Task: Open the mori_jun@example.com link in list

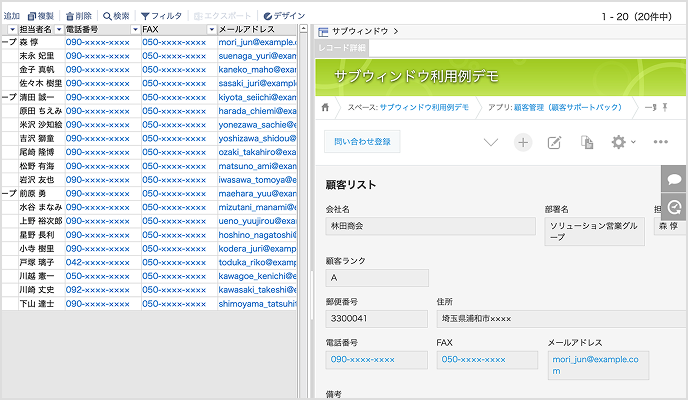Action: click(x=257, y=43)
